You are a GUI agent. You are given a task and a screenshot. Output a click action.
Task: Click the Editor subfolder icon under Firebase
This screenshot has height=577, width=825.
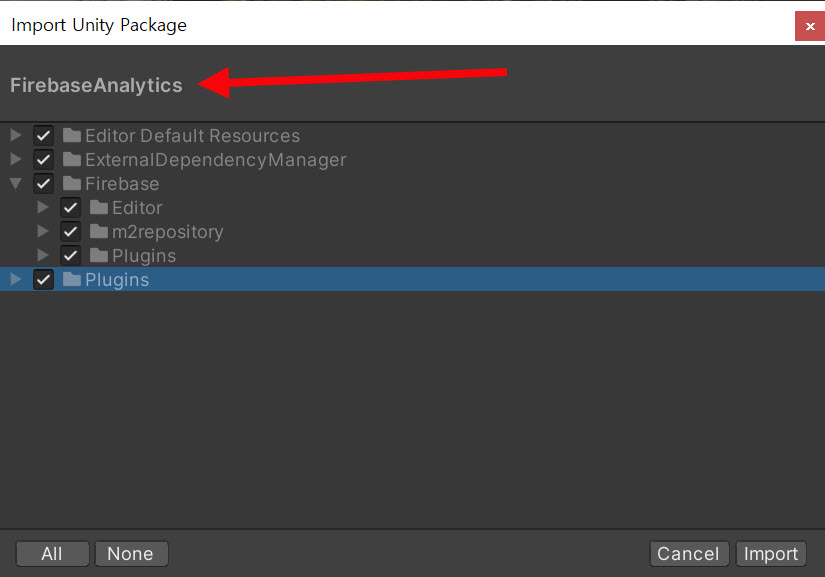[99, 207]
